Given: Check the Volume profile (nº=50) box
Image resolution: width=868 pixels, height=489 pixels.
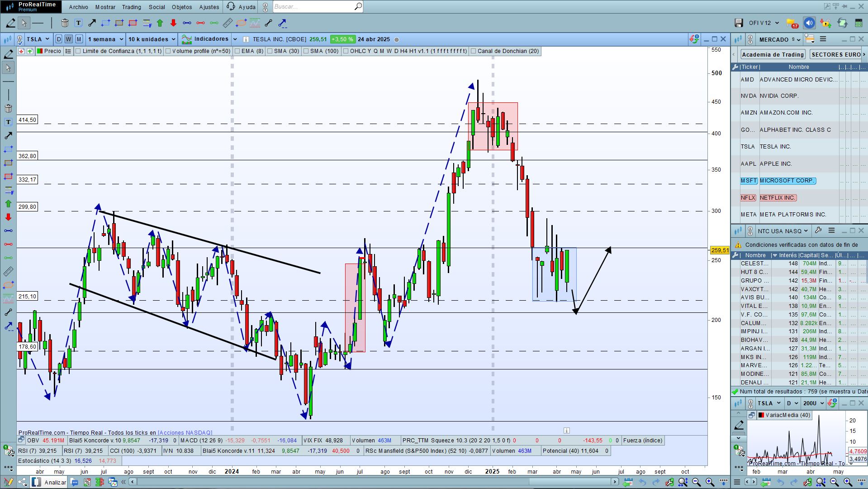Looking at the screenshot, I should [x=168, y=51].
